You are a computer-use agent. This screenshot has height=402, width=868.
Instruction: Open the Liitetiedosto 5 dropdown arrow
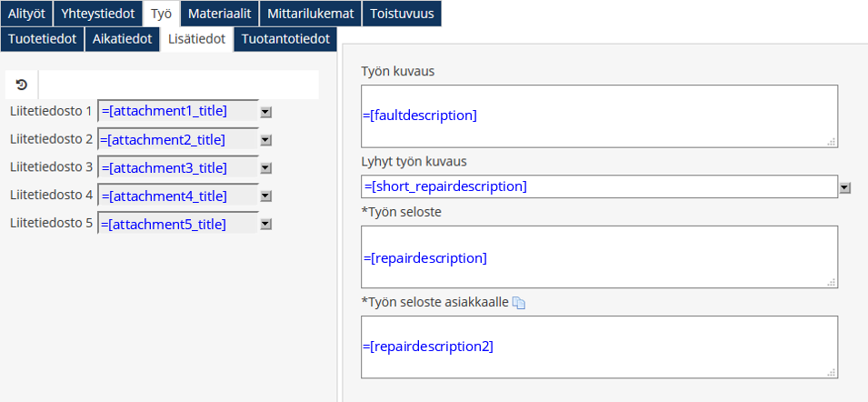pyautogui.click(x=266, y=225)
